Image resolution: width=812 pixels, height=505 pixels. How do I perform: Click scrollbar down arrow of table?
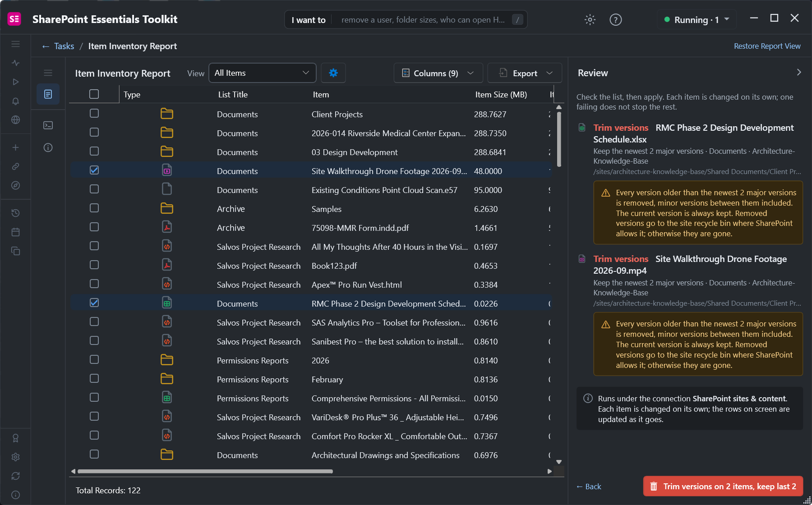point(559,462)
